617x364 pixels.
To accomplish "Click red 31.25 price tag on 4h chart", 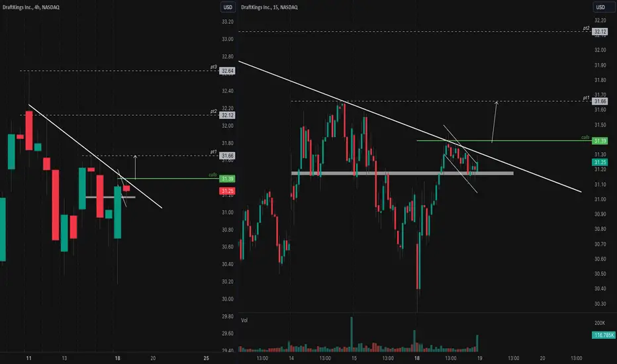I will (228, 191).
